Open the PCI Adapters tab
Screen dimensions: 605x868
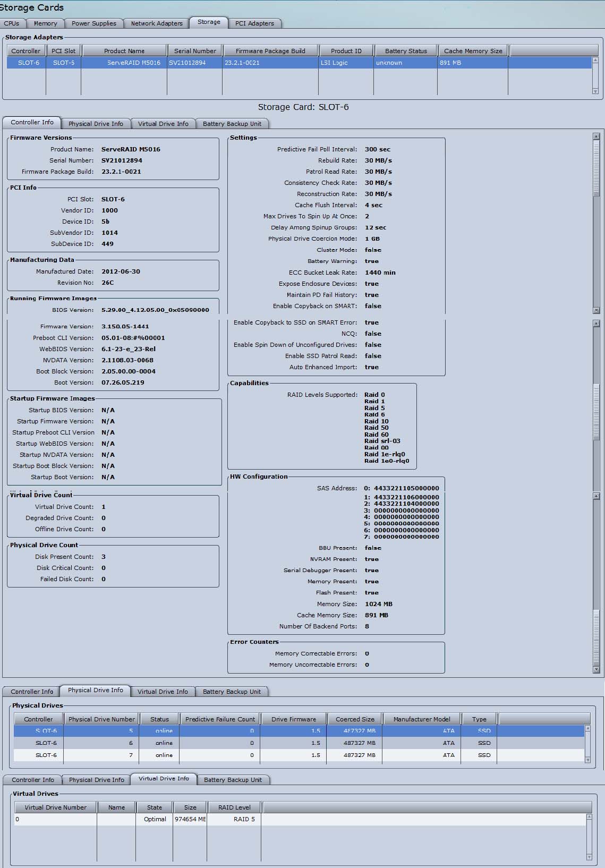tap(254, 23)
